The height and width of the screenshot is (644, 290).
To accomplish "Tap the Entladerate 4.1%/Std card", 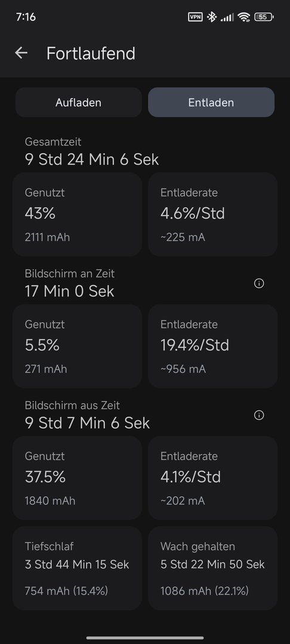I will click(213, 478).
